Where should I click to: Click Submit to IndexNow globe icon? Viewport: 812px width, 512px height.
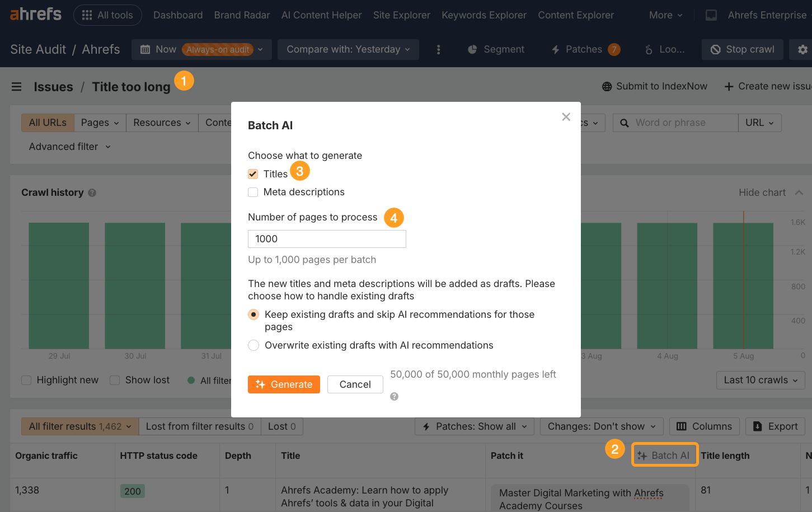click(x=606, y=86)
